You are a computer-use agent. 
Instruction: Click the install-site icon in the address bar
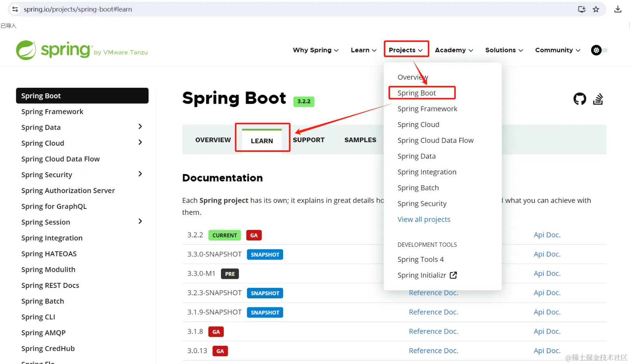581,9
